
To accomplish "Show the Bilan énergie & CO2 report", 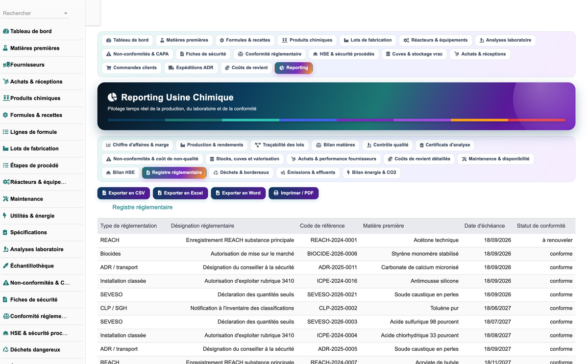I will 371,172.
